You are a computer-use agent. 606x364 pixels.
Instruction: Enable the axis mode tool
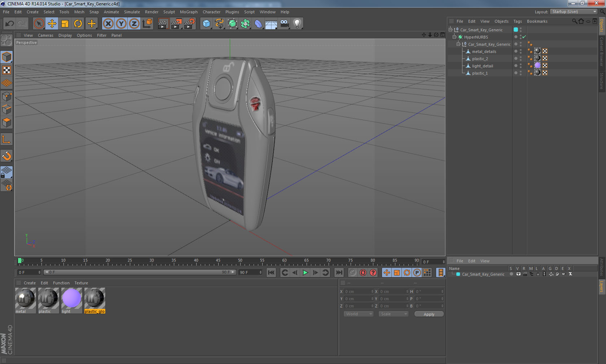[x=7, y=139]
